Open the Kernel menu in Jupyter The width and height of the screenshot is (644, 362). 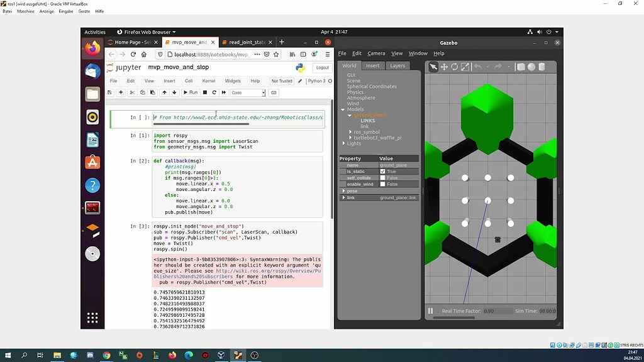[208, 81]
